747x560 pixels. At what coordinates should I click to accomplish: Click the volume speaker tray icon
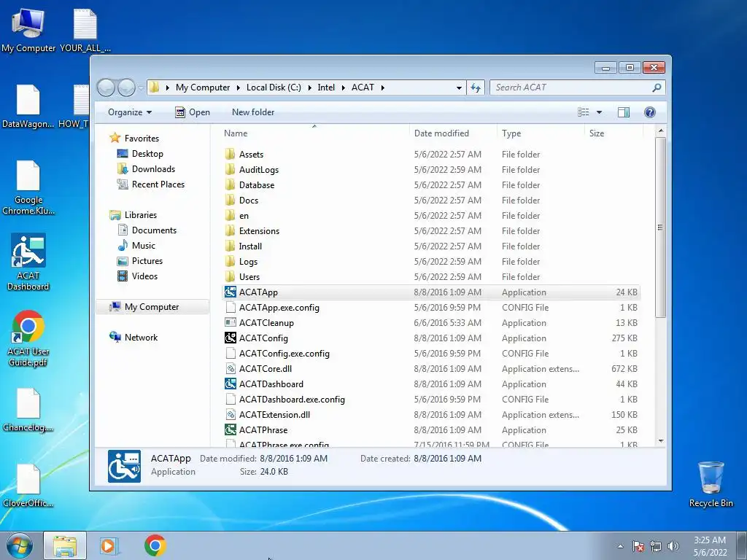[673, 546]
